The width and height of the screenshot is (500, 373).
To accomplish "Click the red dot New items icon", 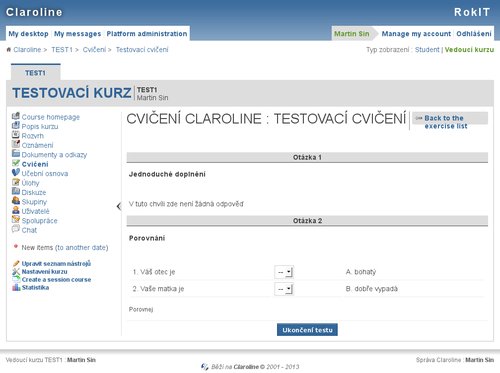I will tap(16, 247).
